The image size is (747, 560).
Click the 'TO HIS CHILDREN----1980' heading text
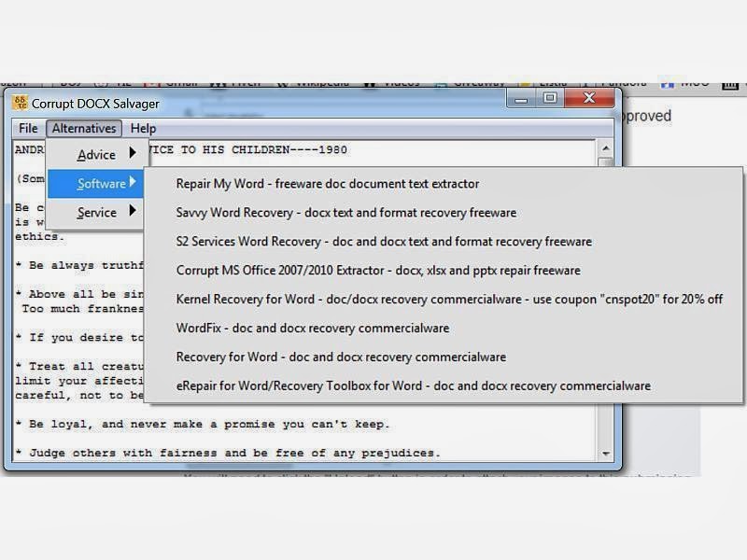click(x=264, y=149)
